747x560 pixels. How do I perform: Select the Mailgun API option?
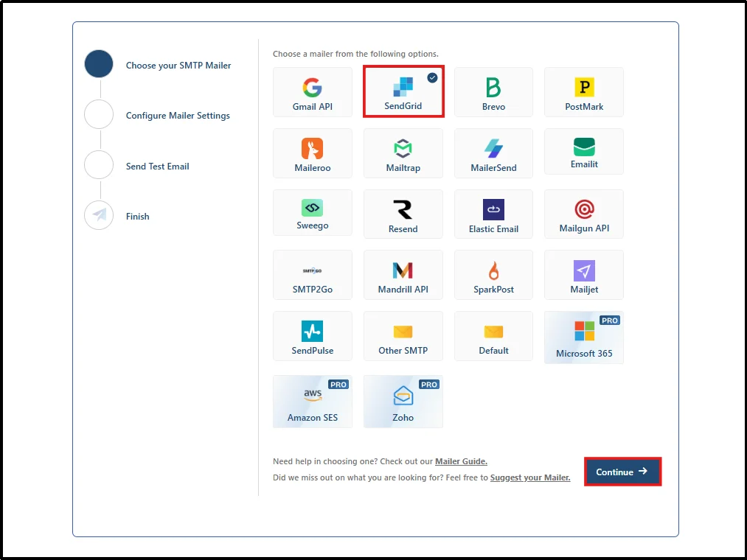click(584, 214)
